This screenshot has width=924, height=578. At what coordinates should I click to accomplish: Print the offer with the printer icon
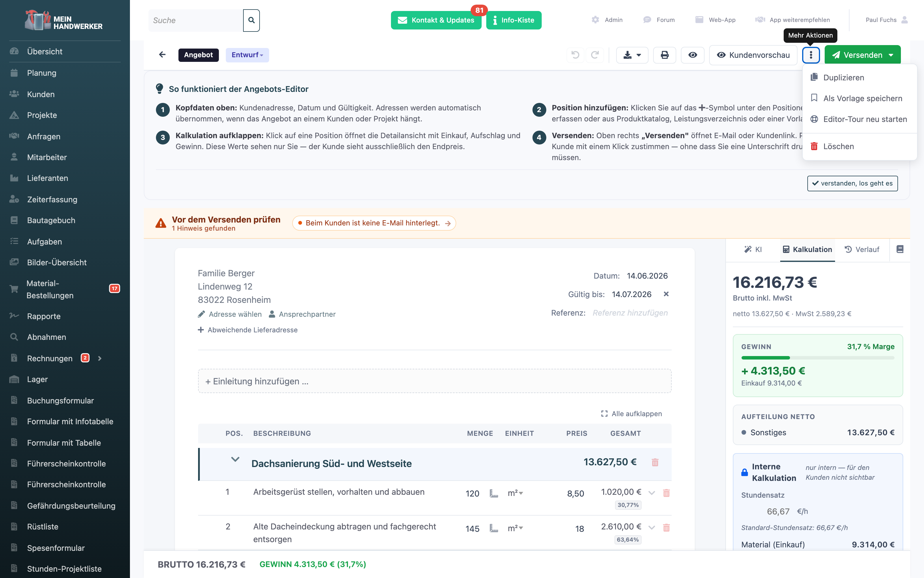pos(665,55)
